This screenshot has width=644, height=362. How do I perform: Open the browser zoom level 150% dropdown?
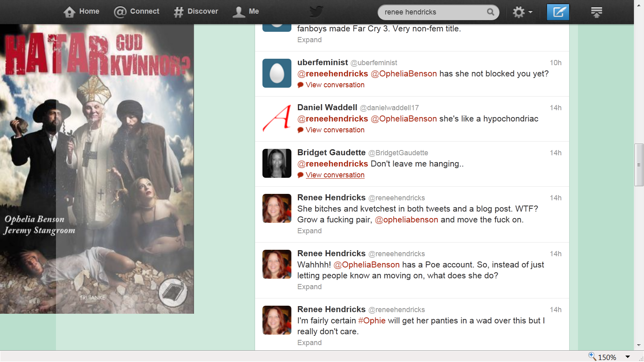(627, 357)
